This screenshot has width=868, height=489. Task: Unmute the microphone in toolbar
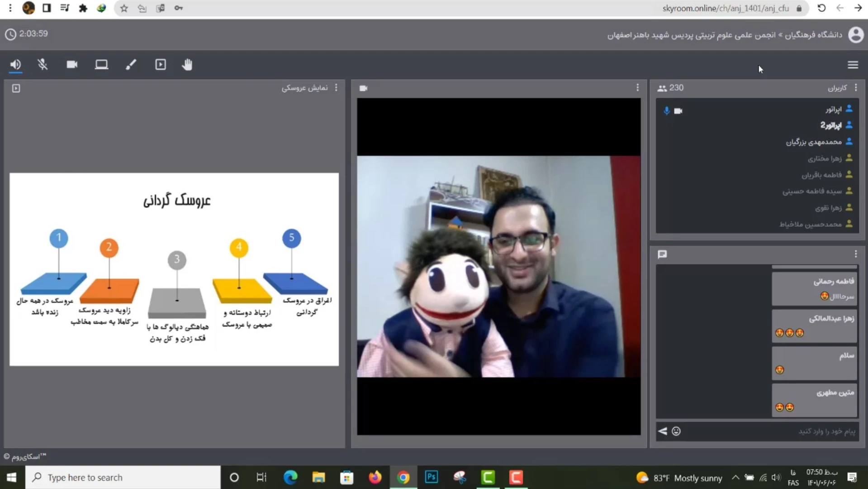coord(43,65)
